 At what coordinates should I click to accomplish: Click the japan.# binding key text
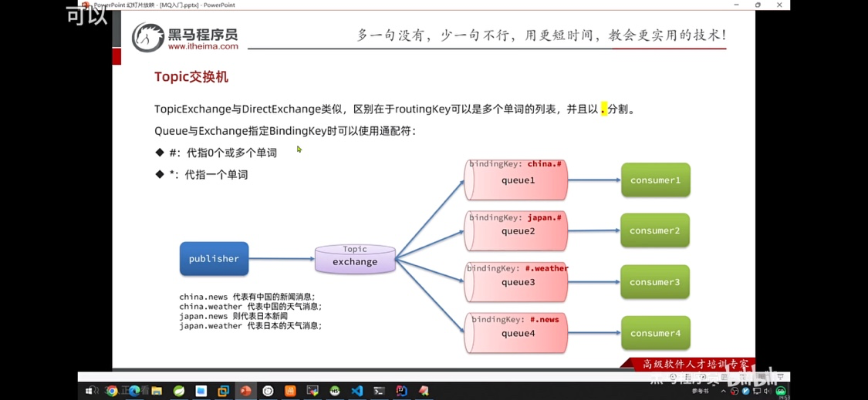[544, 217]
